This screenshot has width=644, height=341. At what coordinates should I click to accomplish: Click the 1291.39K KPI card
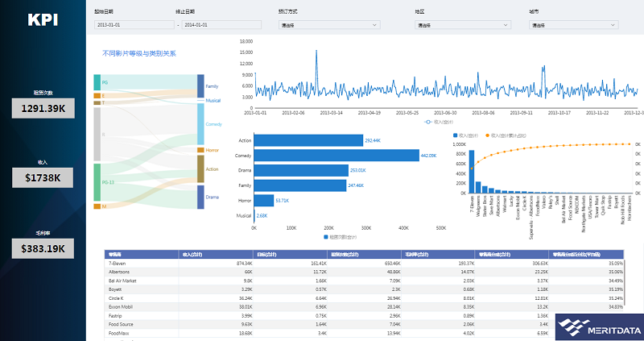[42, 107]
